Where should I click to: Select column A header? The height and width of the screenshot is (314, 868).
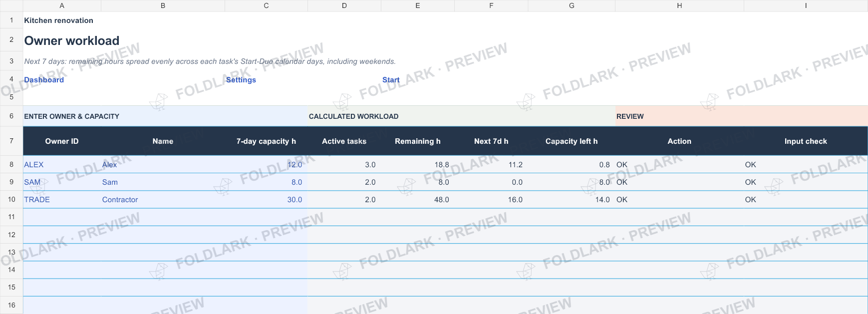point(62,5)
